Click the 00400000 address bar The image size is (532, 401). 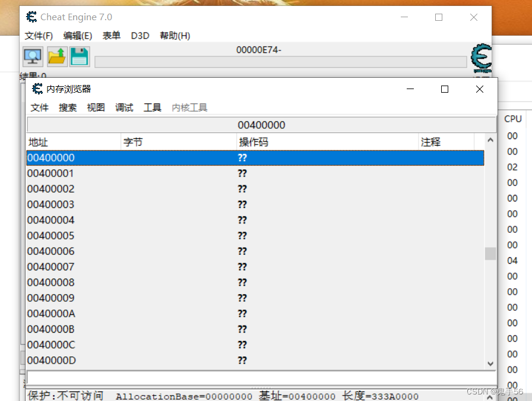click(x=261, y=125)
